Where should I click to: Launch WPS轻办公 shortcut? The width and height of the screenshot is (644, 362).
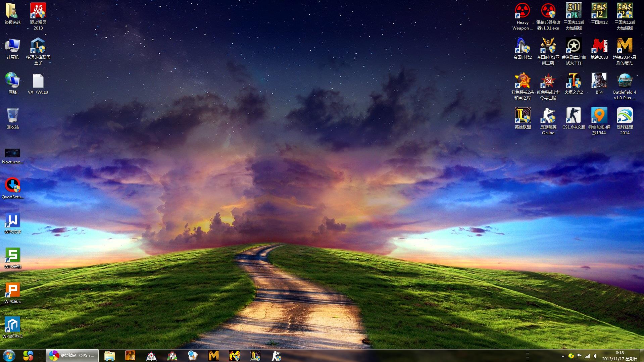click(12, 328)
